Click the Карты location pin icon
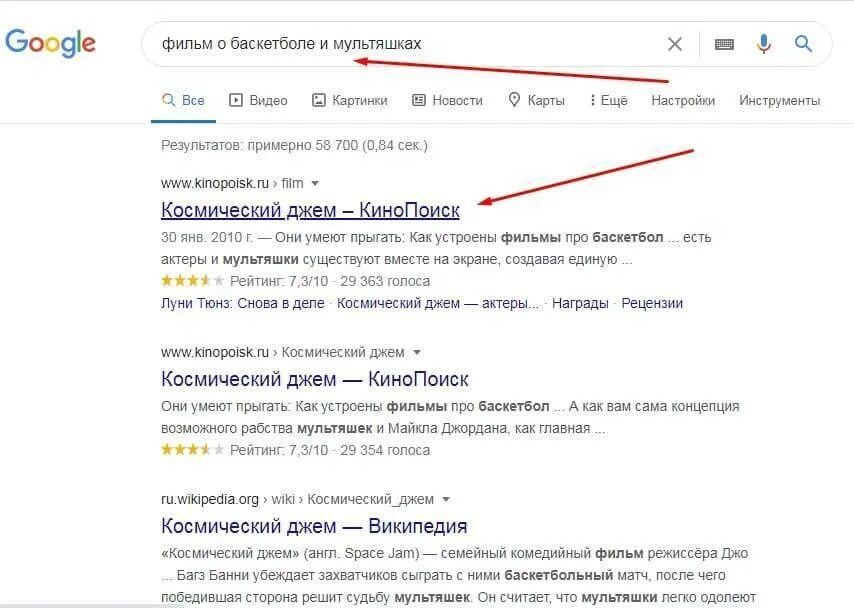 514,100
